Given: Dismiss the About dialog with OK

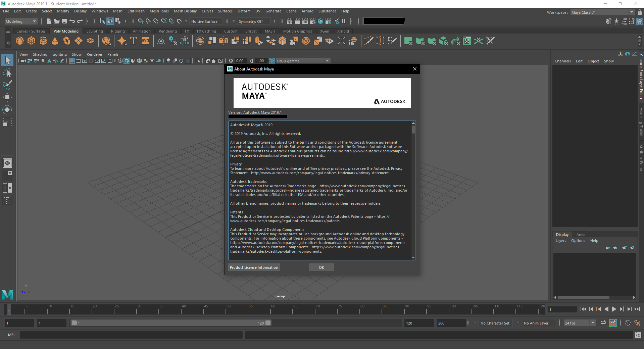Looking at the screenshot, I should click(321, 267).
